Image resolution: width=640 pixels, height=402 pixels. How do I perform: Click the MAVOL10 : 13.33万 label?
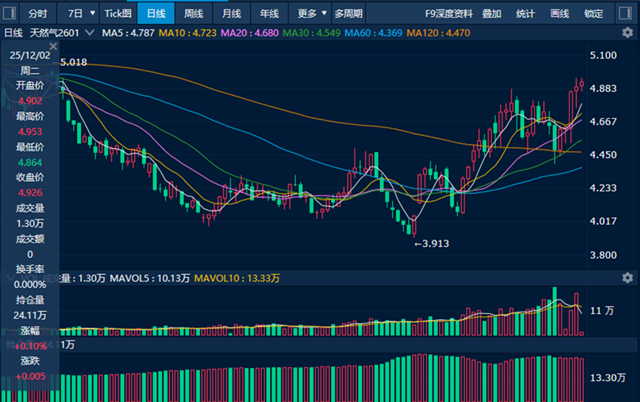237,278
